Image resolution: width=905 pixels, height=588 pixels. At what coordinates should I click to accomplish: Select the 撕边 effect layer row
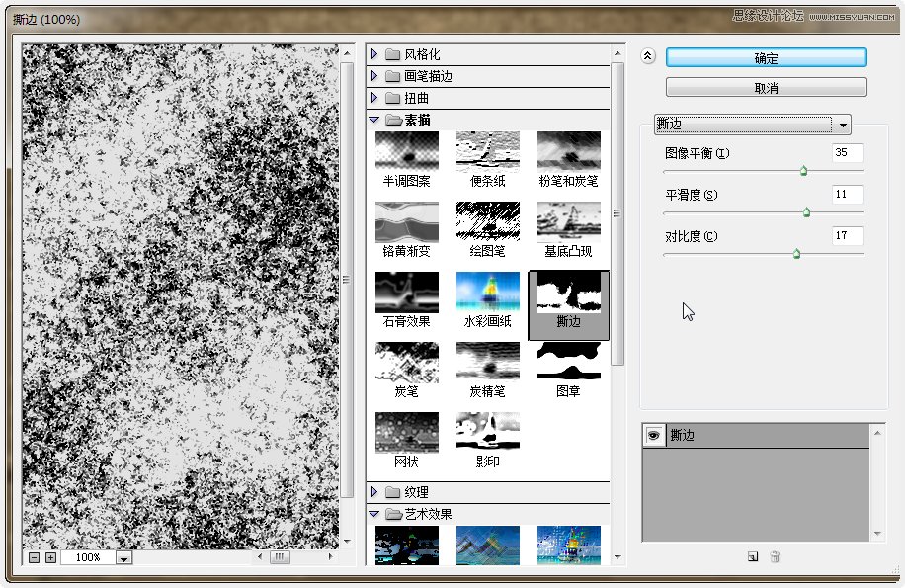coord(756,435)
